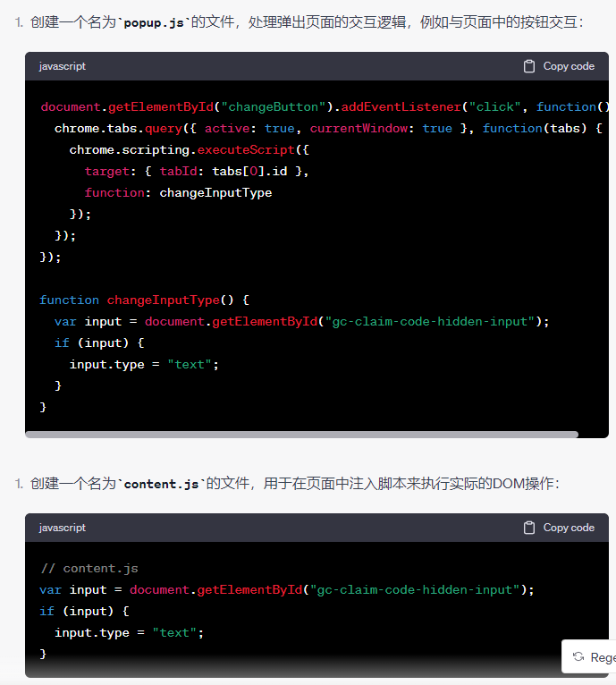Click the regenerate arrows icon
616x685 pixels.
point(578,656)
